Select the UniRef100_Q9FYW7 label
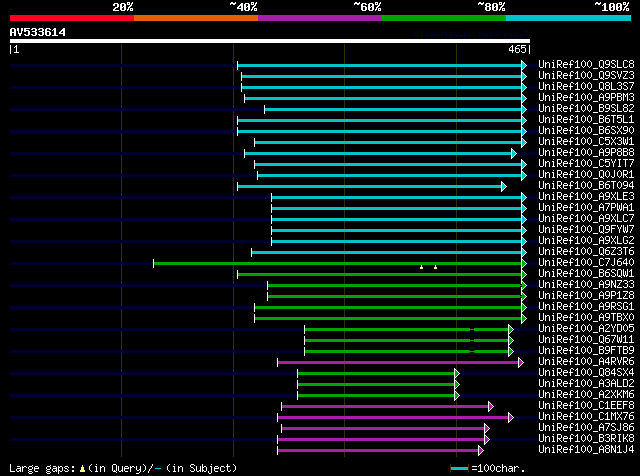 (x=586, y=229)
